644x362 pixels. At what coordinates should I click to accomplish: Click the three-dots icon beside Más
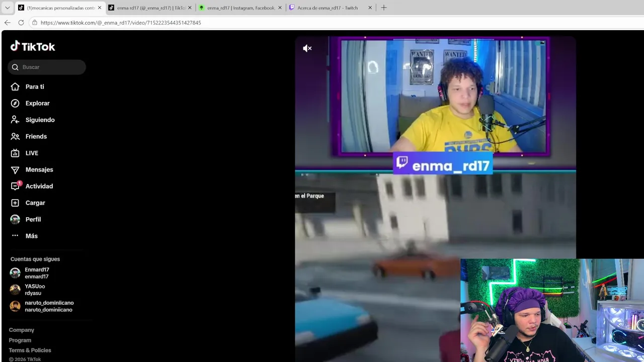tap(15, 236)
